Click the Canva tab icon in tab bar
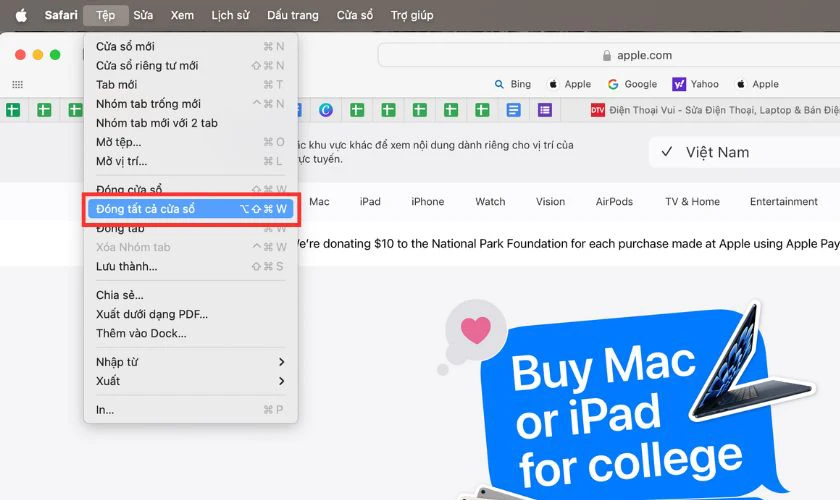Viewport: 840px width, 500px height. tap(326, 110)
